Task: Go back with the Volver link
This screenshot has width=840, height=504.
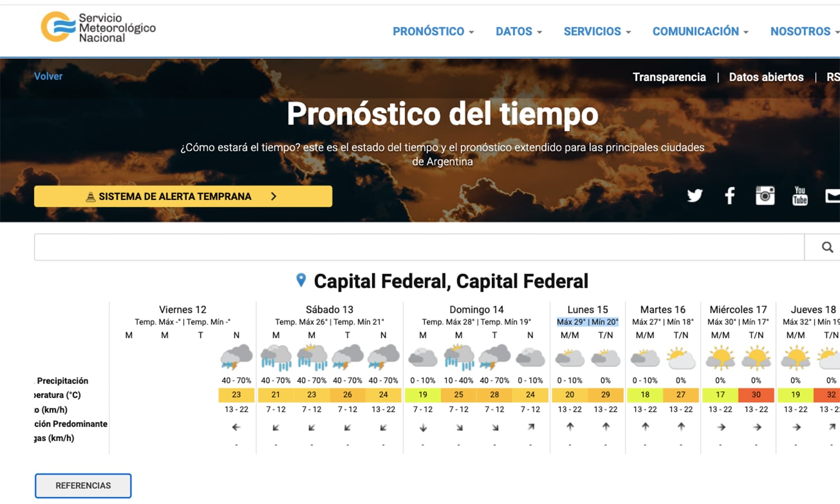Action: coord(48,76)
